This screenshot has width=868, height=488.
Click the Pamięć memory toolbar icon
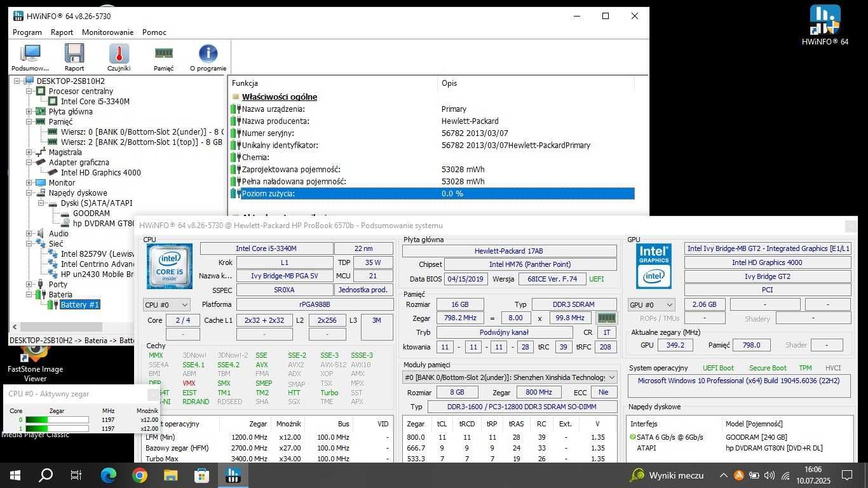(x=163, y=57)
